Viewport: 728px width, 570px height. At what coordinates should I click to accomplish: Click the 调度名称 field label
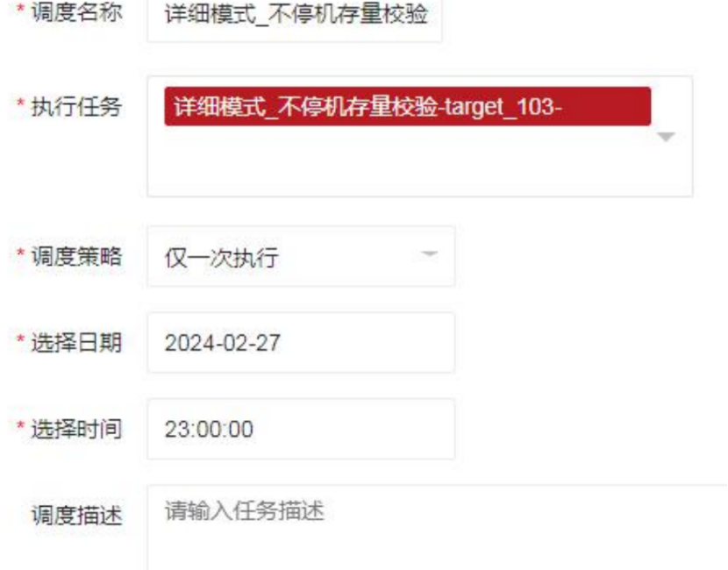76,12
